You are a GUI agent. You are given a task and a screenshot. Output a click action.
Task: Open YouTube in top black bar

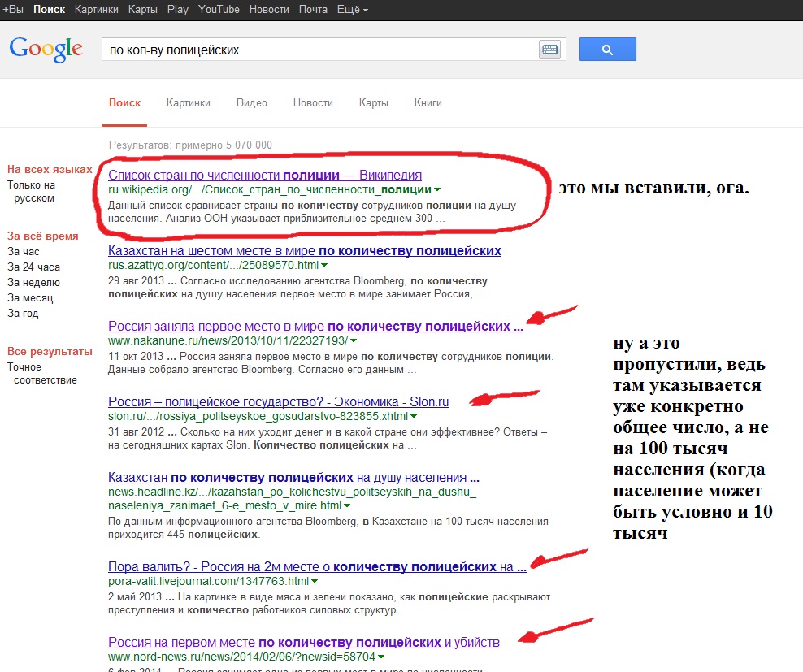click(219, 9)
